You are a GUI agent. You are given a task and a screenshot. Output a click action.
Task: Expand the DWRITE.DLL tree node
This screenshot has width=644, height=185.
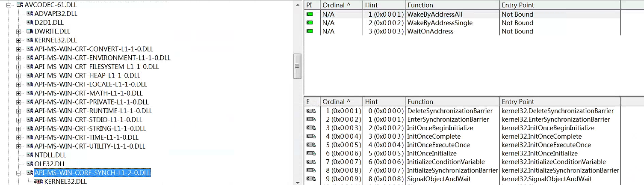coord(18,31)
